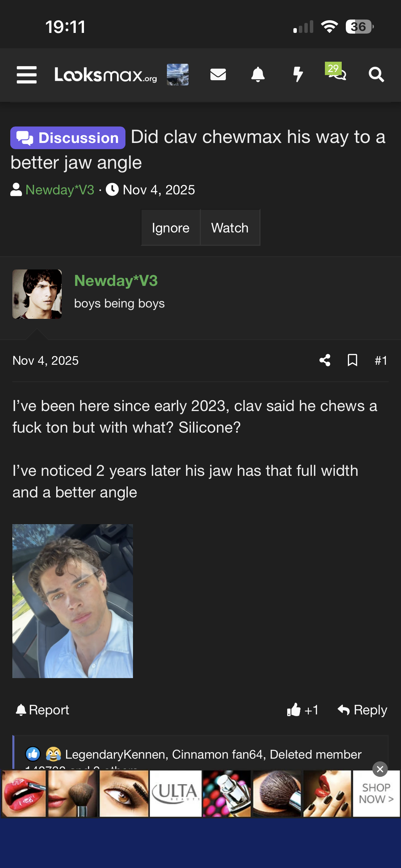Tap the lightning bolt what's new icon
Viewport: 401px width, 868px height.
point(298,75)
